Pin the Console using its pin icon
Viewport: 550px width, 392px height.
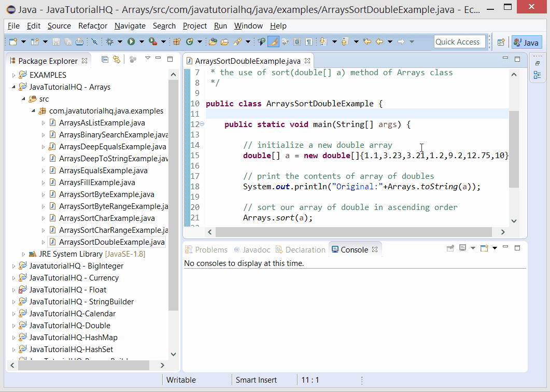450,248
